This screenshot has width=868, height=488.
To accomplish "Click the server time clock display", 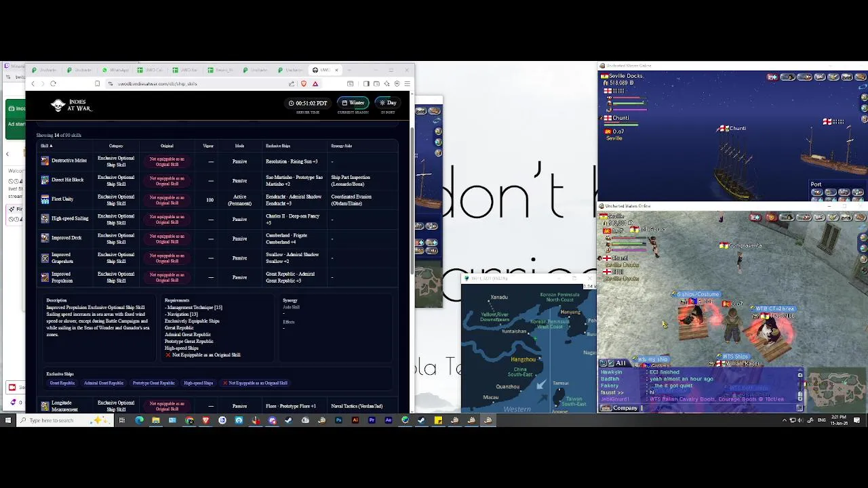I will point(307,103).
